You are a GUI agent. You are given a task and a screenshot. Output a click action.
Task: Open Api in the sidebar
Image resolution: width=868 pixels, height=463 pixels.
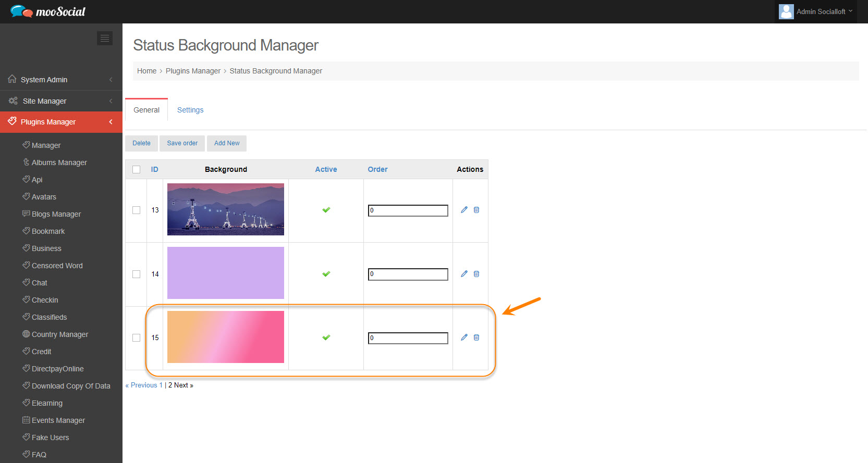click(37, 180)
